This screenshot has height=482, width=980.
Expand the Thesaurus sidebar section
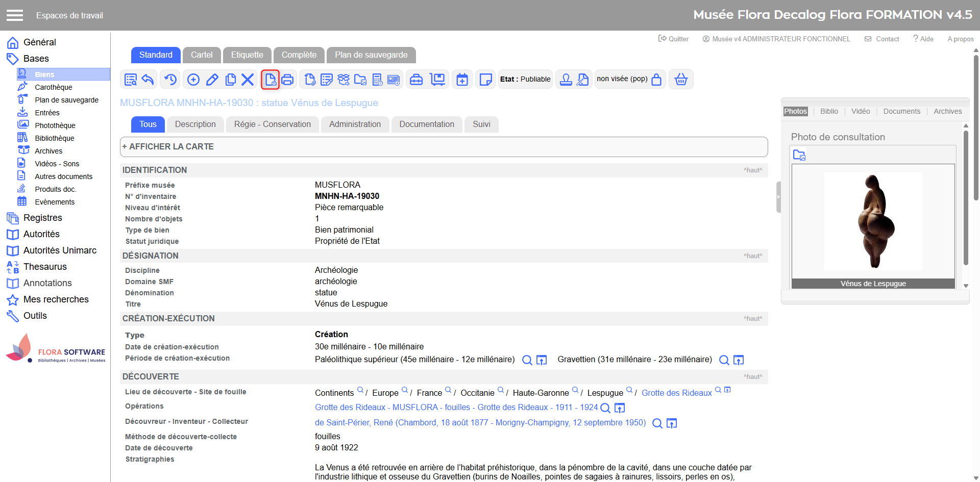45,267
